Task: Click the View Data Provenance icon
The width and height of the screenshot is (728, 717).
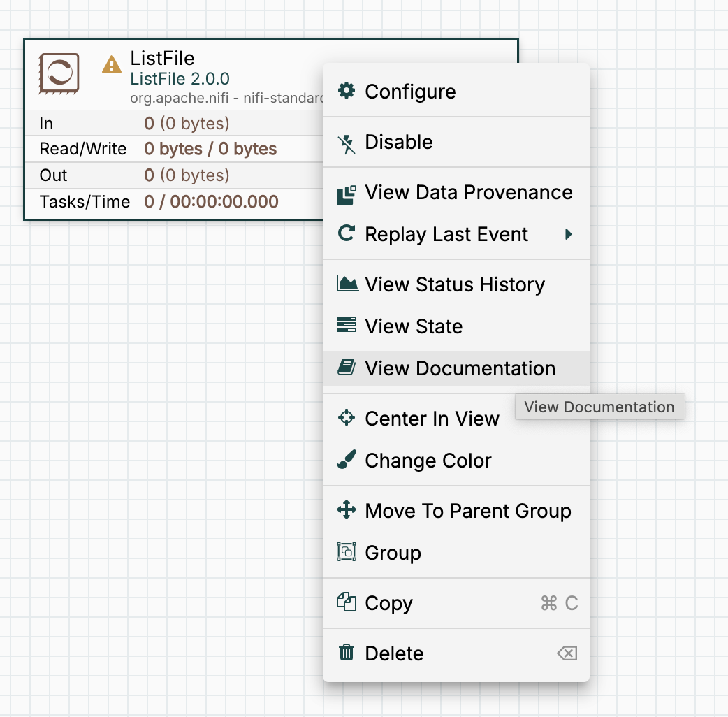Action: 346,194
